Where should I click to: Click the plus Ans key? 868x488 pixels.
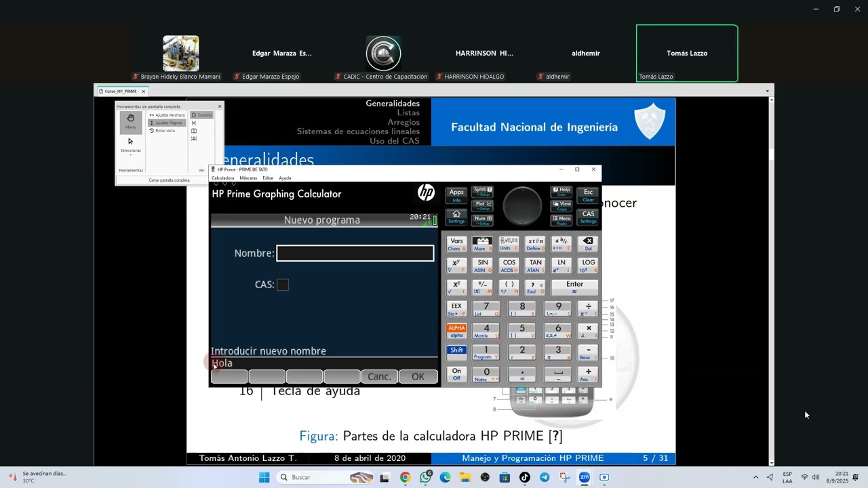588,374
